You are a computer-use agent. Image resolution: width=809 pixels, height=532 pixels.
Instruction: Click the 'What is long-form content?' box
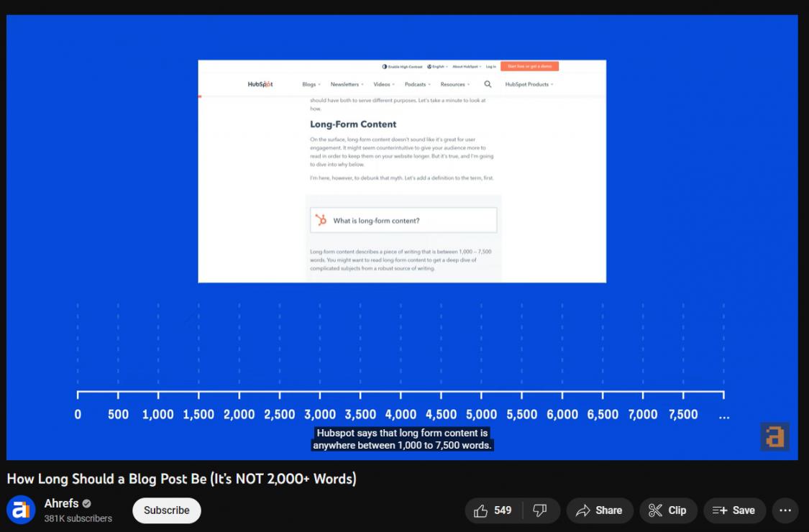403,220
